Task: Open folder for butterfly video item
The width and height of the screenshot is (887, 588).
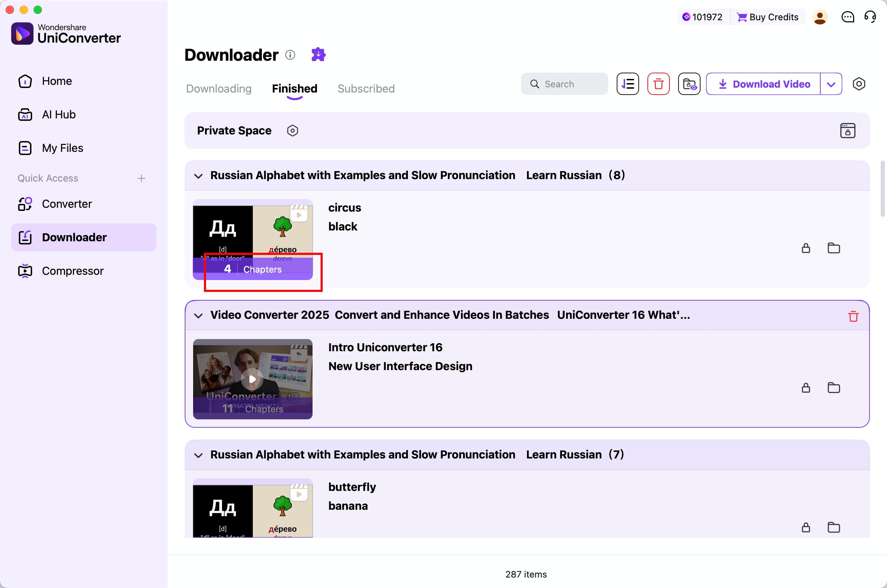Action: [x=833, y=528]
